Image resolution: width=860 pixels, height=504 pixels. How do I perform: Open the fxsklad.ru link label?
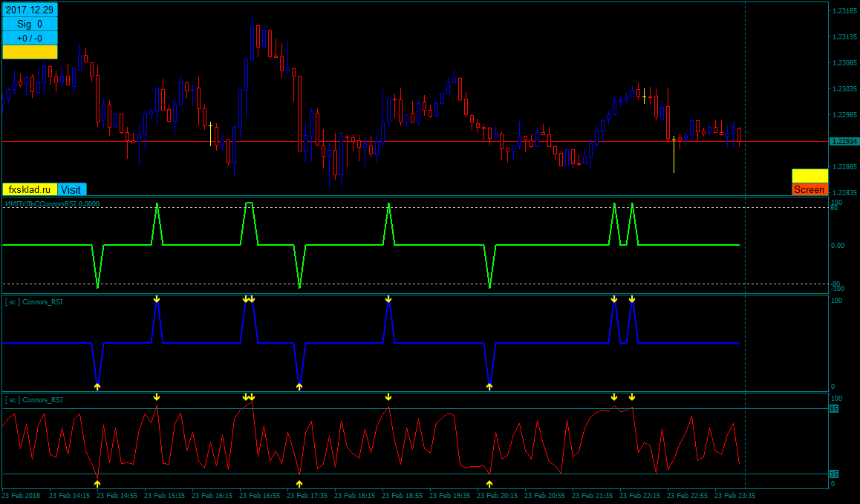[30, 190]
